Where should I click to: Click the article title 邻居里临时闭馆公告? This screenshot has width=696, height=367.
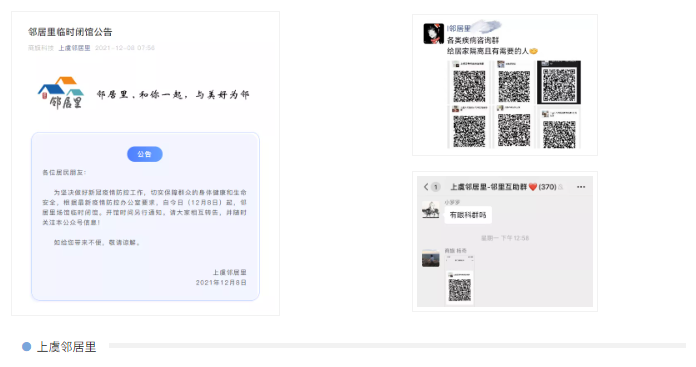point(70,32)
